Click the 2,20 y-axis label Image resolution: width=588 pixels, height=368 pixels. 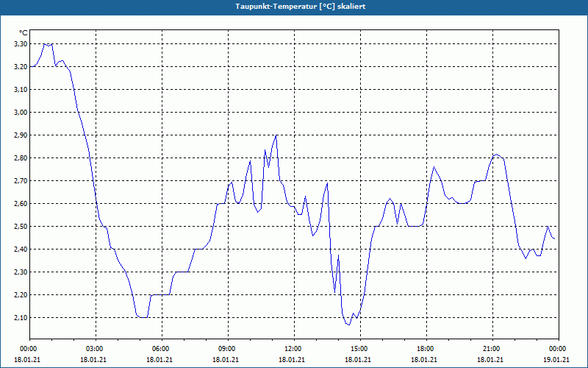tap(21, 295)
